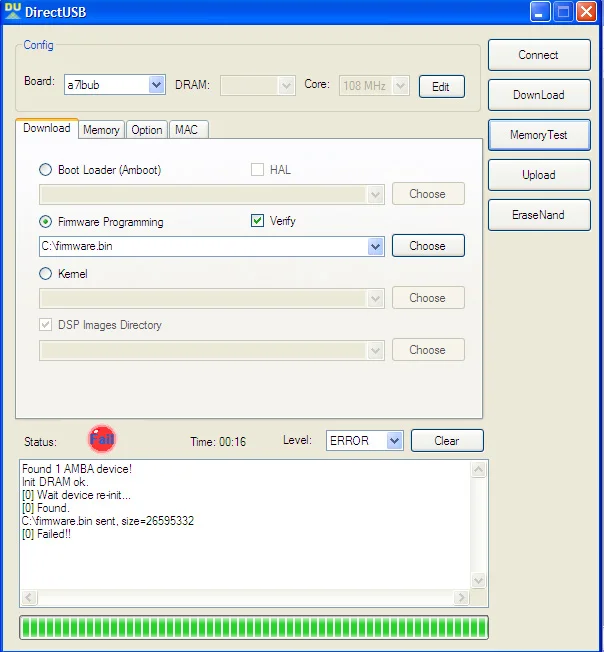Select the Firmware Programming radio button
The image size is (604, 652).
45,222
